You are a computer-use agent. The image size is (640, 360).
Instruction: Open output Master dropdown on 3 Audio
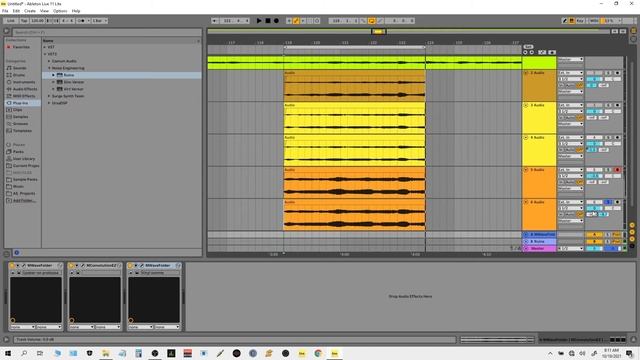point(571,124)
